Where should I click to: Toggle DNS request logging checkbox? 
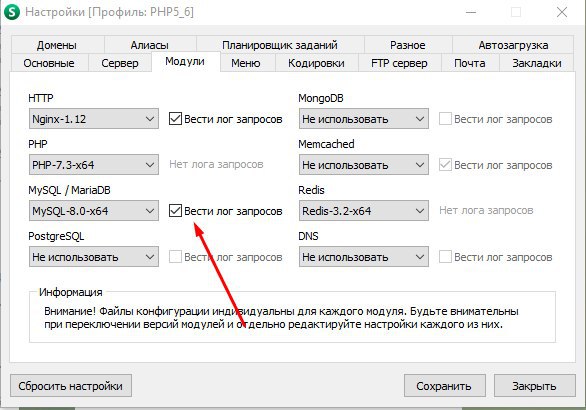tap(445, 257)
